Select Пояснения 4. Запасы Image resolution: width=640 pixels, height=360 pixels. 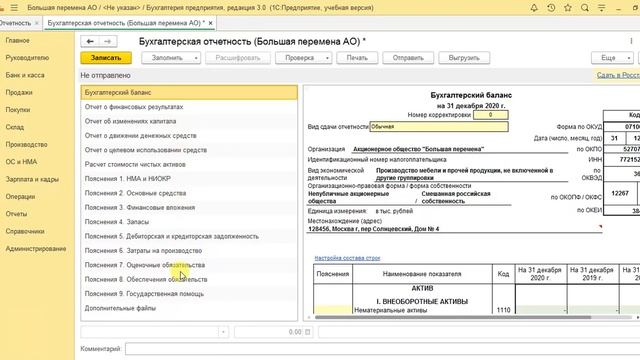(x=189, y=222)
